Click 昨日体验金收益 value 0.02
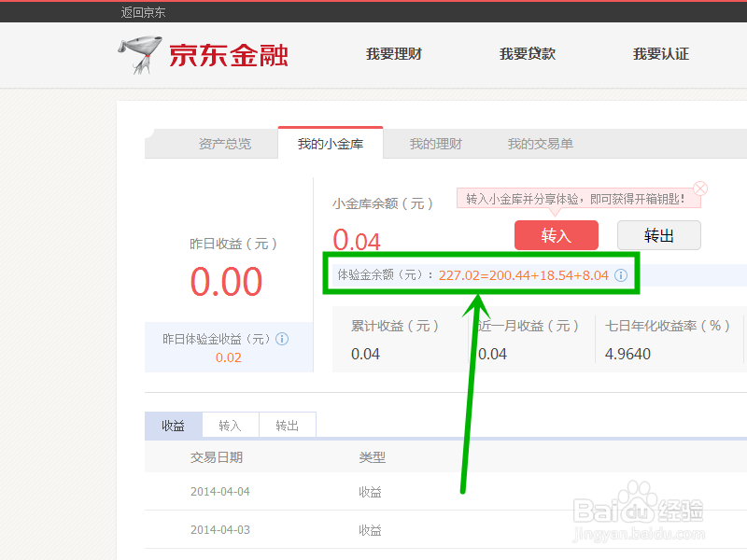 tap(229, 357)
